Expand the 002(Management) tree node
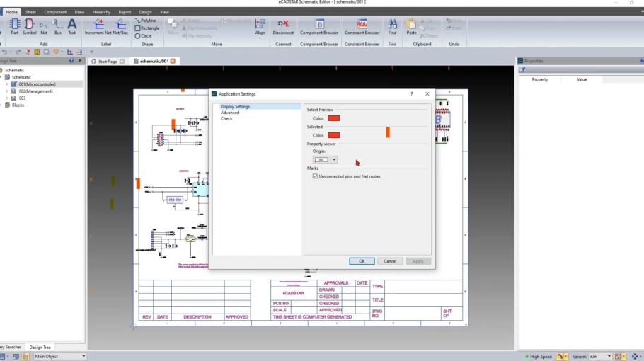 coord(7,91)
